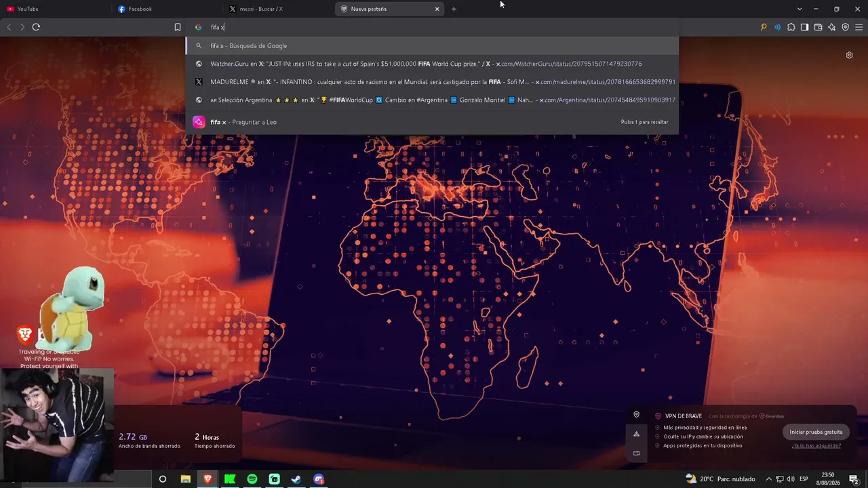Open the Streamlabs taskbar icon
Image resolution: width=868 pixels, height=488 pixels.
(274, 479)
